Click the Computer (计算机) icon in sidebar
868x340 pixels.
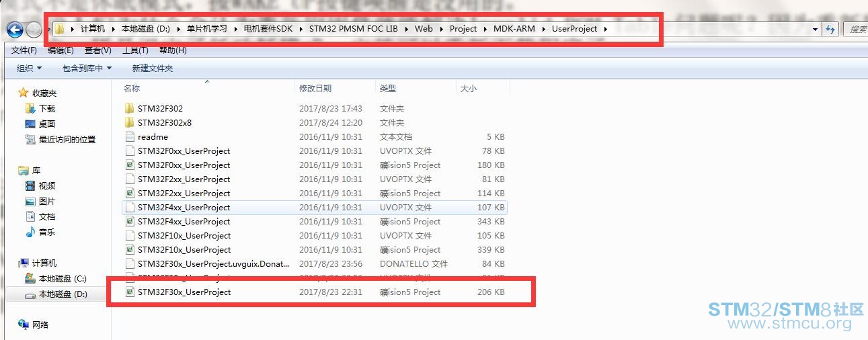click(x=24, y=263)
